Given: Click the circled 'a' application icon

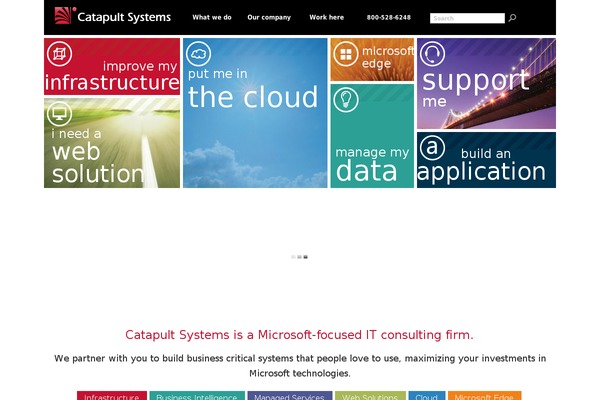Looking at the screenshot, I should coord(432,148).
